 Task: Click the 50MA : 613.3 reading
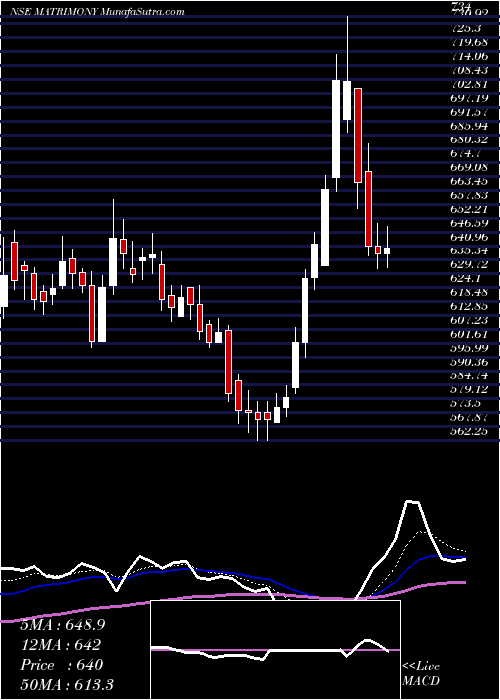click(x=66, y=685)
